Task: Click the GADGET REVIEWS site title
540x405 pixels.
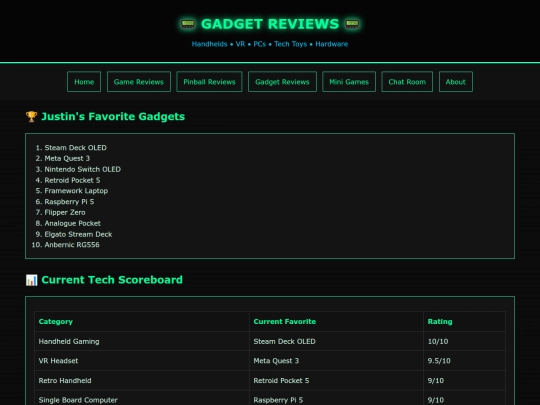Action: point(270,24)
